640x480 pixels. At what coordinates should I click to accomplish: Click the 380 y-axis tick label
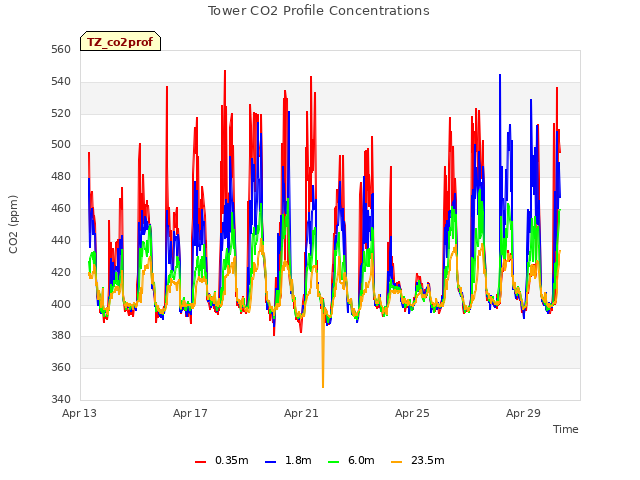61,336
